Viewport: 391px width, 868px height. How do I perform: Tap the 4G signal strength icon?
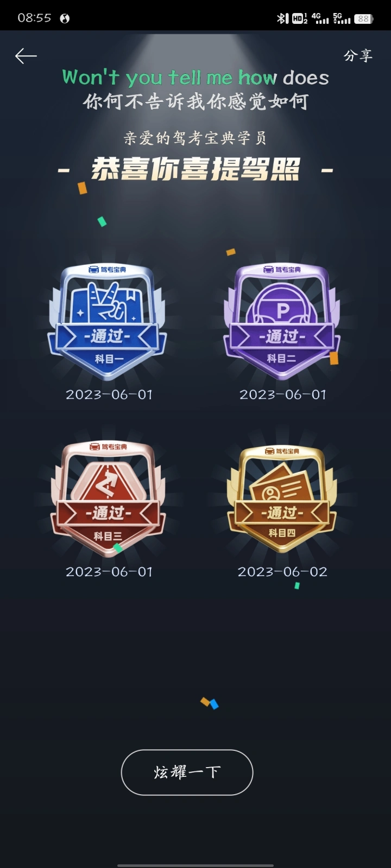point(320,18)
